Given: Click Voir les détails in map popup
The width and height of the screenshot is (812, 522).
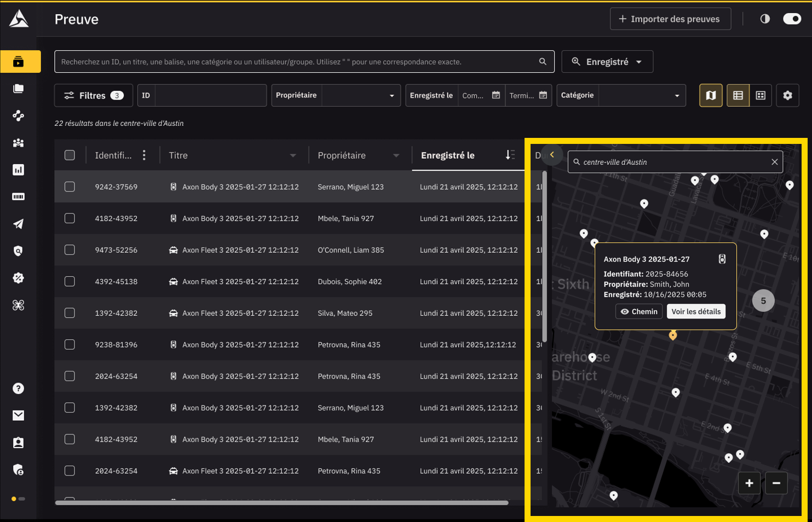Looking at the screenshot, I should pyautogui.click(x=696, y=312).
